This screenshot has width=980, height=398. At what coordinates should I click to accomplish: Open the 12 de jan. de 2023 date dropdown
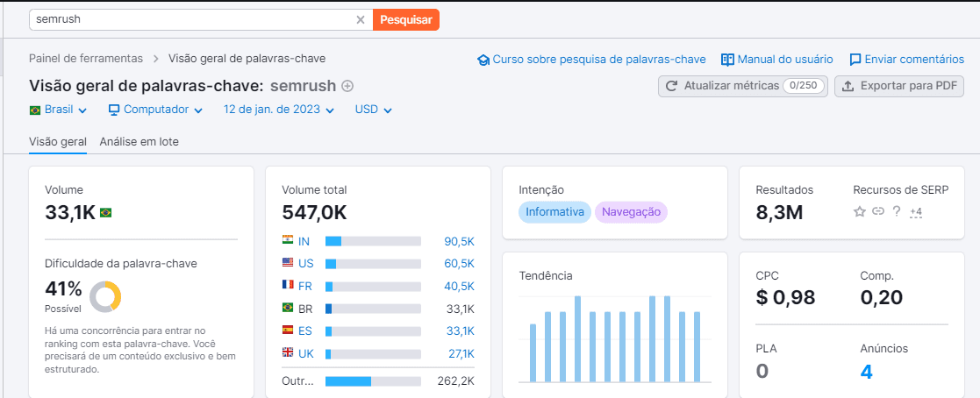pos(279,110)
